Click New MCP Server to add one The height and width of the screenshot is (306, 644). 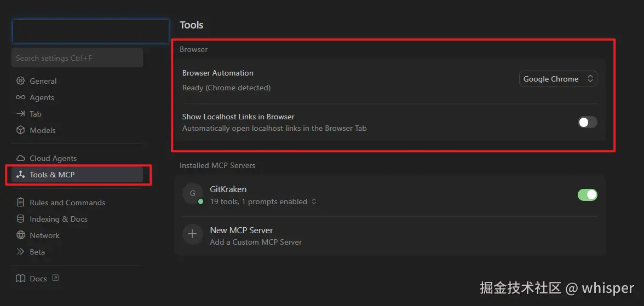click(x=241, y=230)
